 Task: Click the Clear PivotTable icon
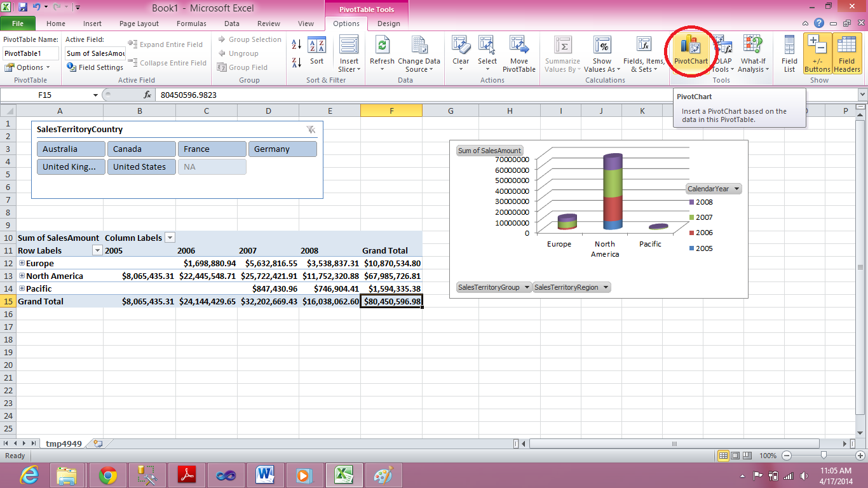[461, 46]
